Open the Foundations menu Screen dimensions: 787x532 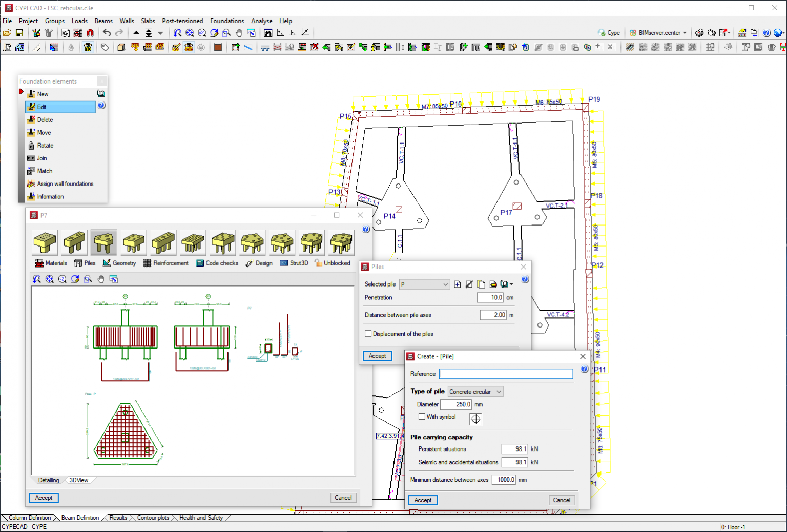227,21
